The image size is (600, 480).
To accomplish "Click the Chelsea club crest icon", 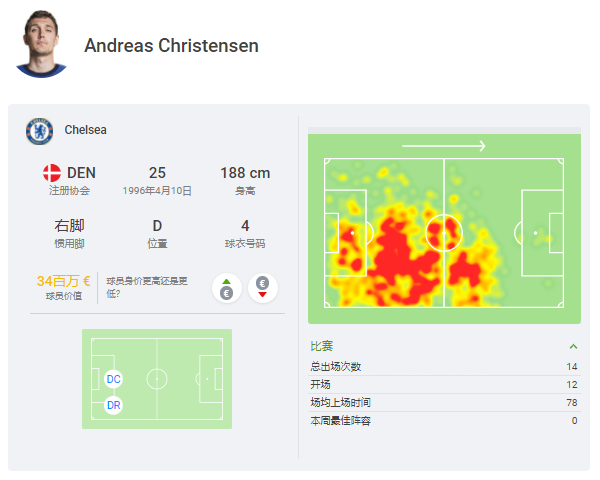I will 39,131.
